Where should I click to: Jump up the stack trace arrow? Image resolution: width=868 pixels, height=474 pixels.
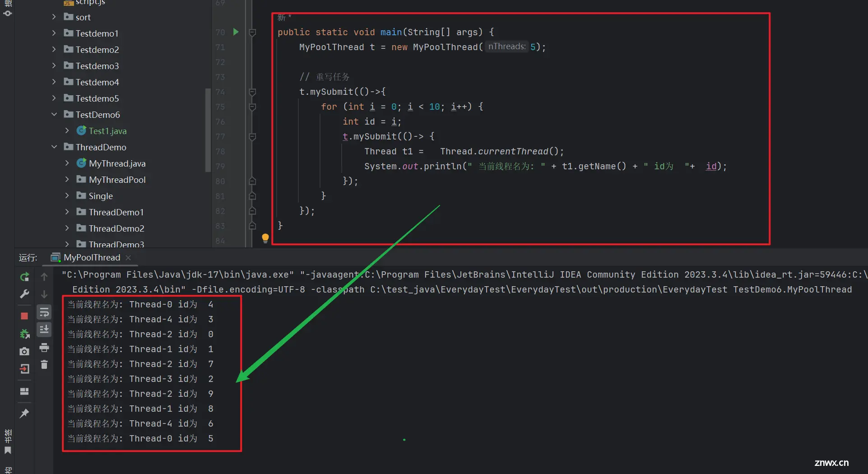[x=44, y=277]
